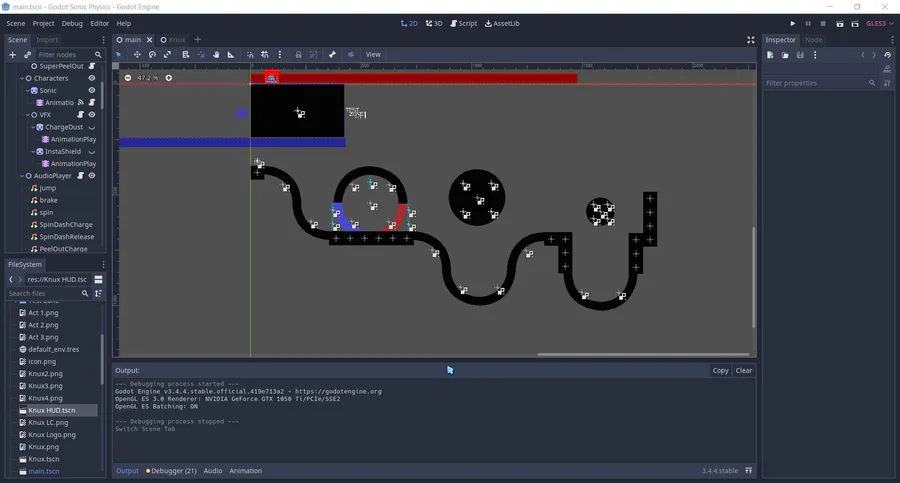Create new resource in Inspector

(770, 55)
